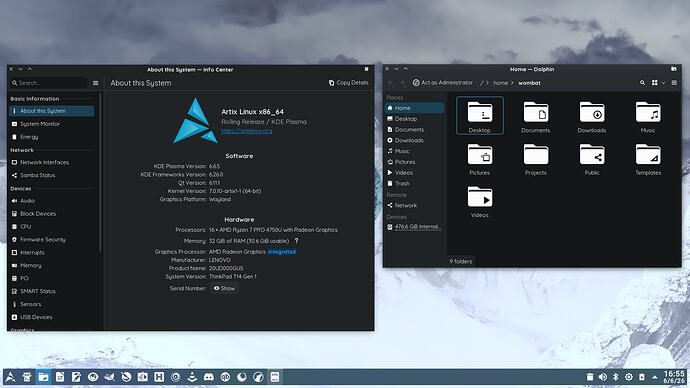This screenshot has width=690, height=388.
Task: Open USB Devices page
Action: pos(51,317)
